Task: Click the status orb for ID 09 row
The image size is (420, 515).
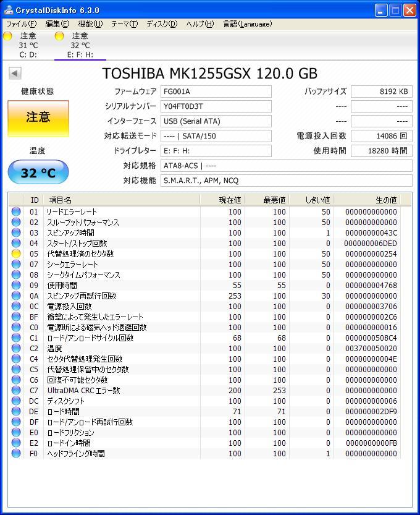Action: tap(16, 285)
